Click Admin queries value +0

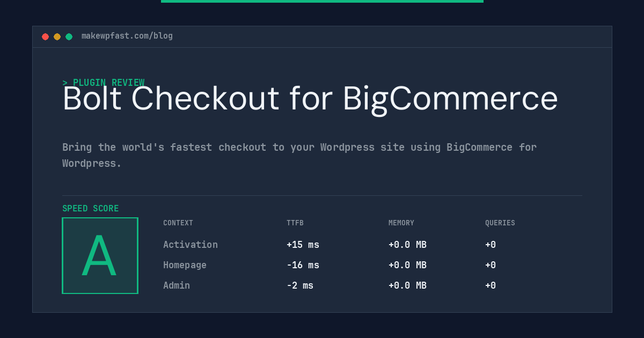pos(491,285)
